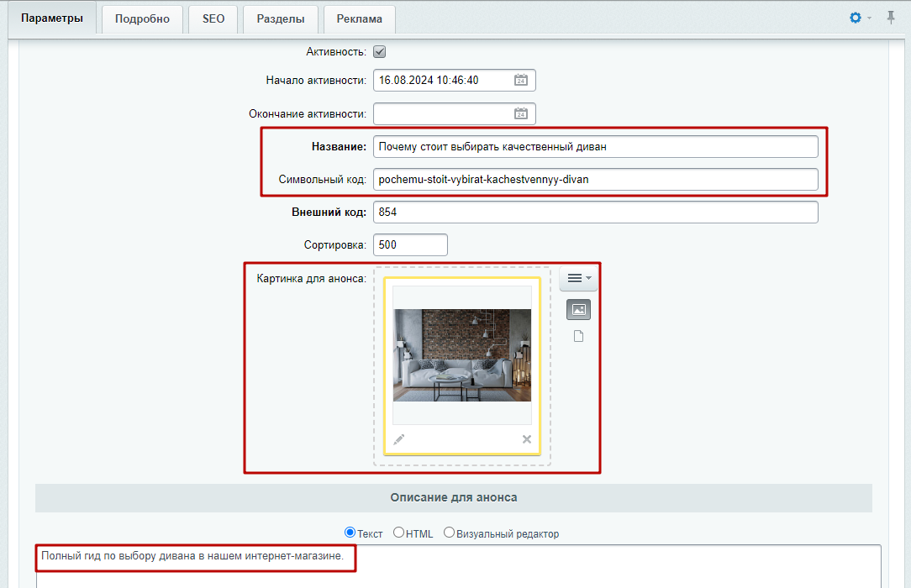This screenshot has width=911, height=588.
Task: Select the HTML radio option
Action: (x=398, y=533)
